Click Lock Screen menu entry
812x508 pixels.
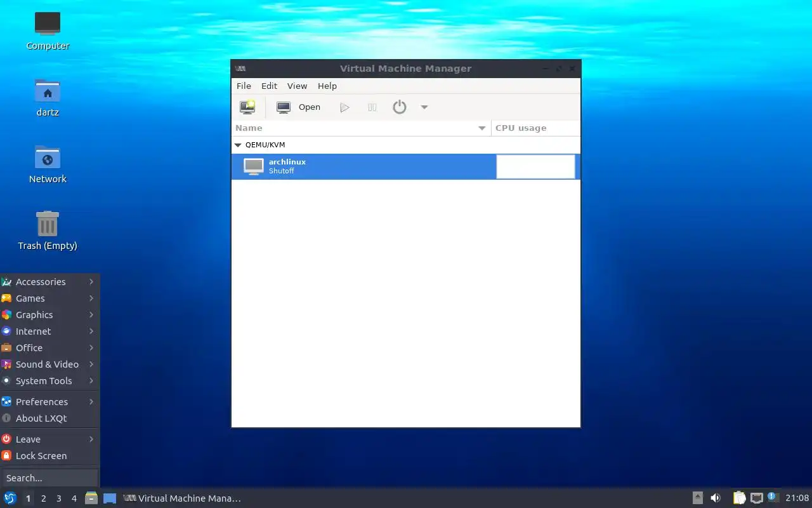point(49,456)
